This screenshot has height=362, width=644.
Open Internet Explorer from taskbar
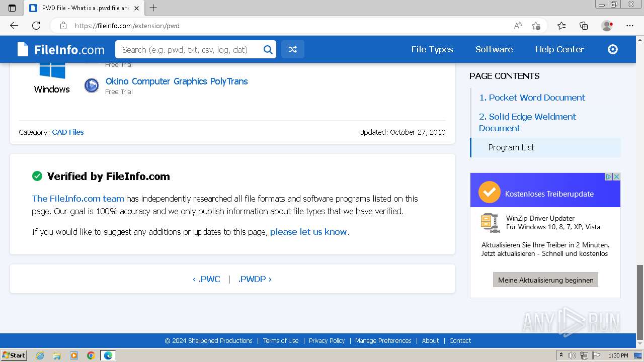(x=40, y=355)
